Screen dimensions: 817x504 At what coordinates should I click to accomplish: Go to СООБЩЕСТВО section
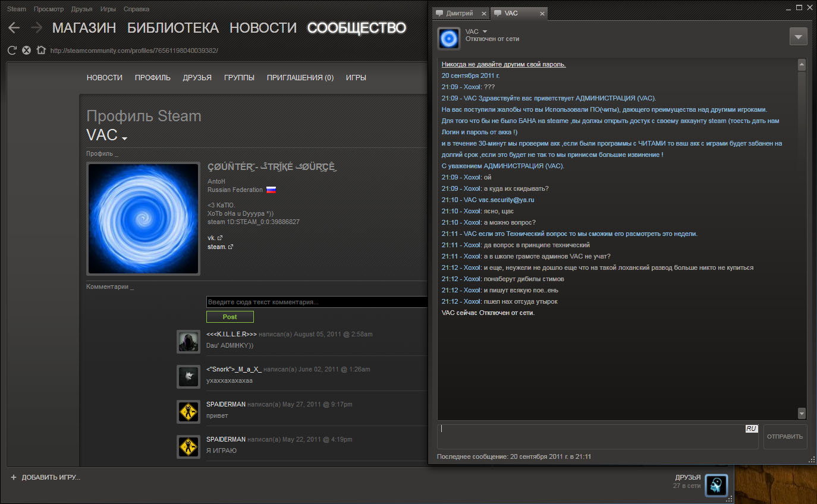click(357, 28)
